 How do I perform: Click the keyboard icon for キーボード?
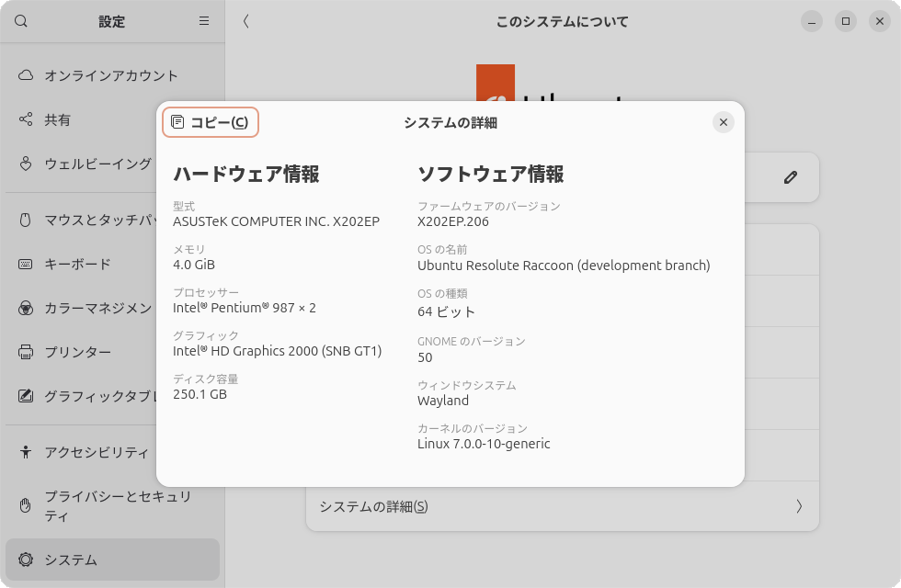pyautogui.click(x=26, y=264)
